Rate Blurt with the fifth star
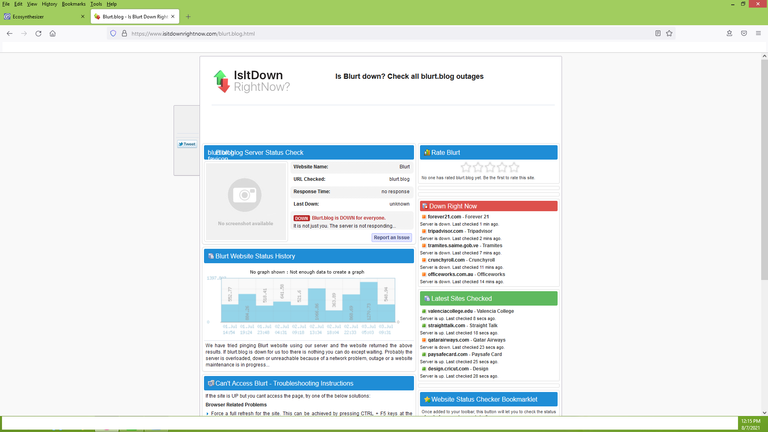Viewport: 768px width, 432px height. (514, 168)
